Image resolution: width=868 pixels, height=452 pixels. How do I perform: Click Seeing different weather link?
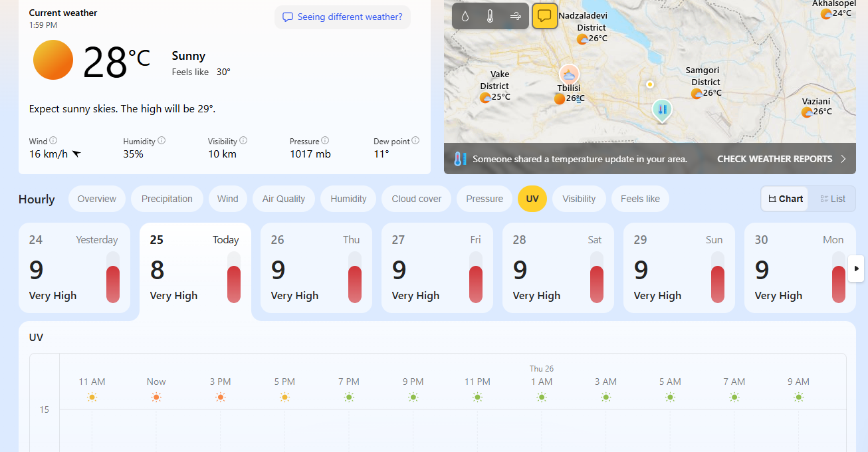342,17
